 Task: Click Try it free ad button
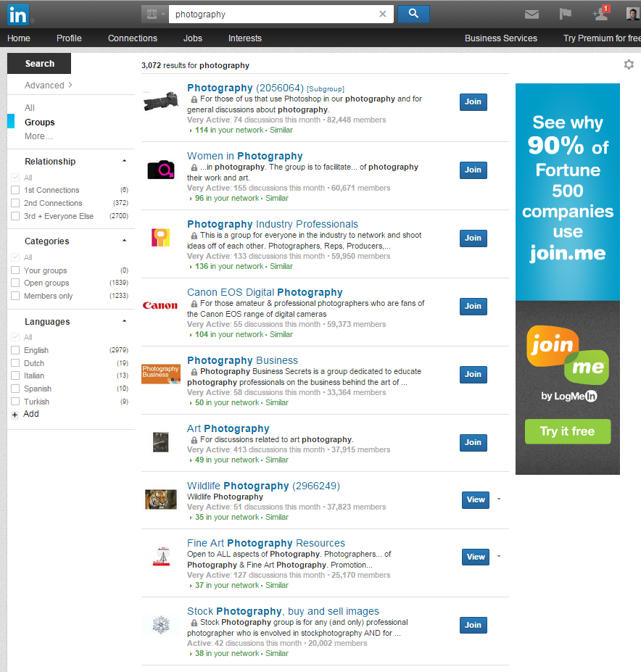coord(568,431)
